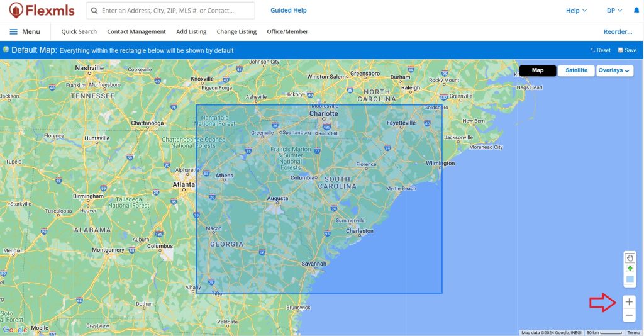The height and width of the screenshot is (336, 644).
Task: Click the Fayetteville city label
Action: (x=401, y=123)
